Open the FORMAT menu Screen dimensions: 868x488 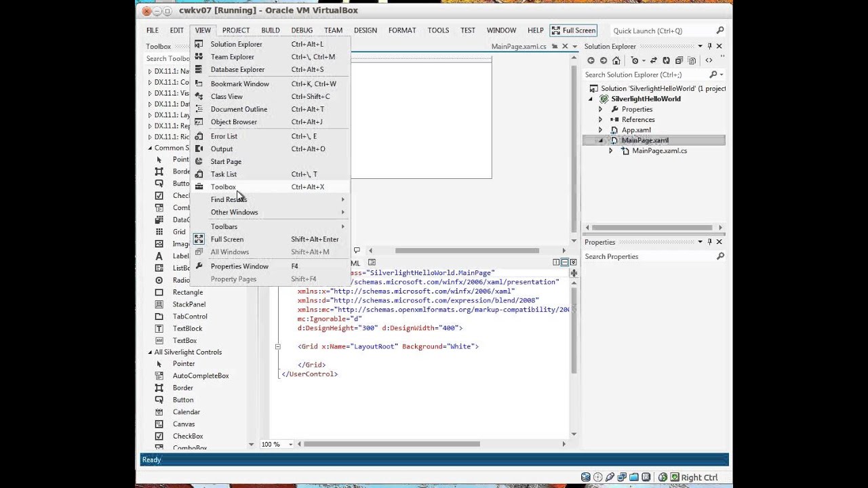click(x=402, y=30)
